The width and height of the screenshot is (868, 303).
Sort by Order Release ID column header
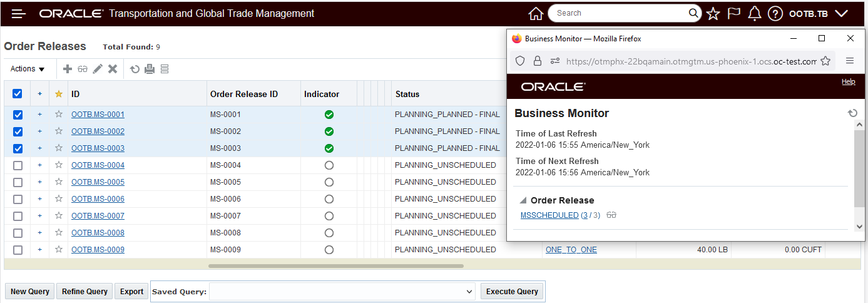[x=244, y=94]
